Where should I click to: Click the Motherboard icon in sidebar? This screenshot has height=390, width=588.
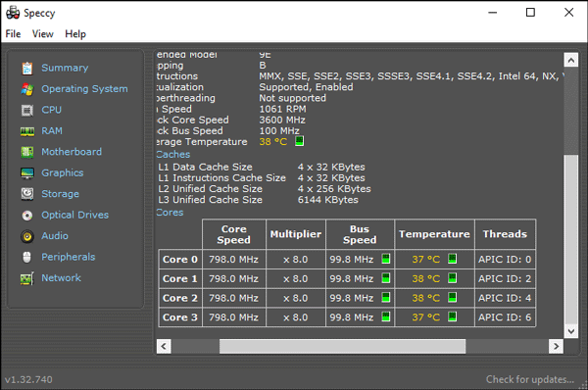tap(27, 152)
